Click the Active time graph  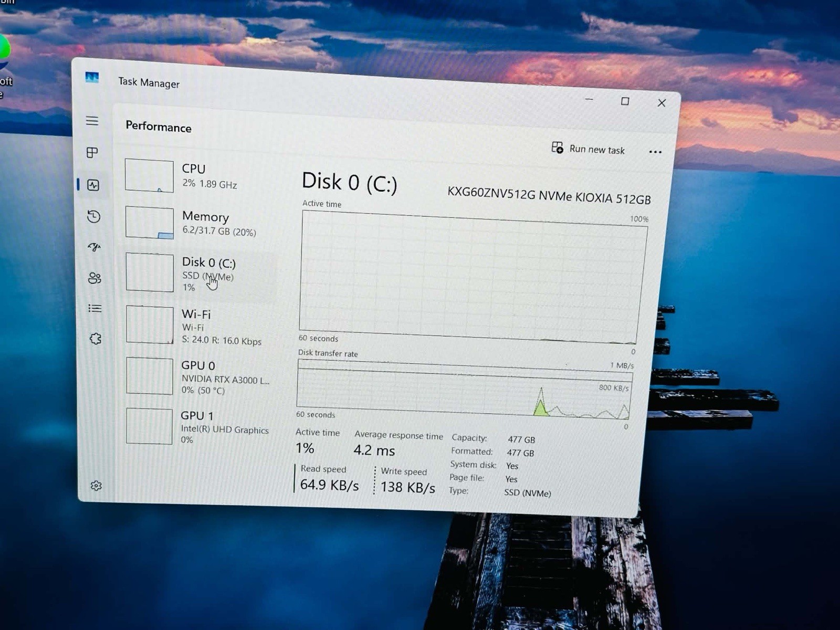472,277
